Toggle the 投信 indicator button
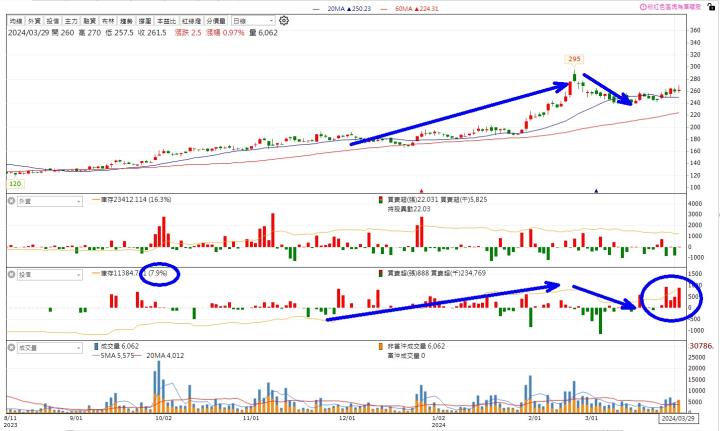 click(53, 21)
